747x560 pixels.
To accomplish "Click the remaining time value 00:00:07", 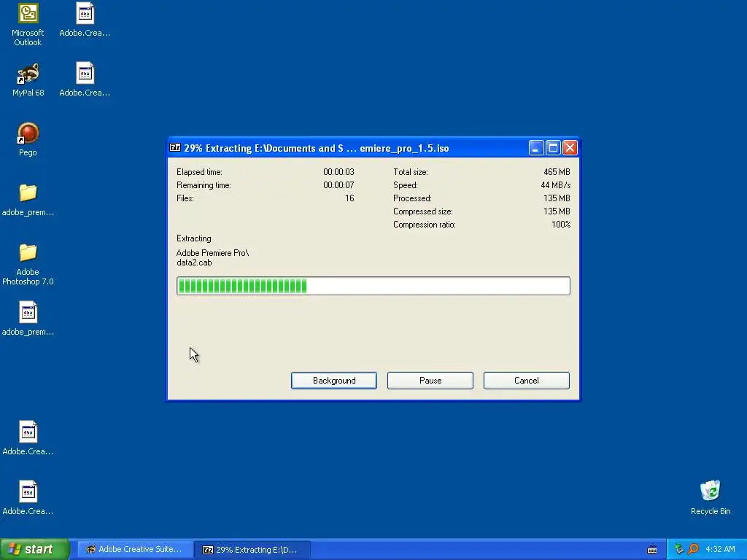I will pyautogui.click(x=338, y=185).
